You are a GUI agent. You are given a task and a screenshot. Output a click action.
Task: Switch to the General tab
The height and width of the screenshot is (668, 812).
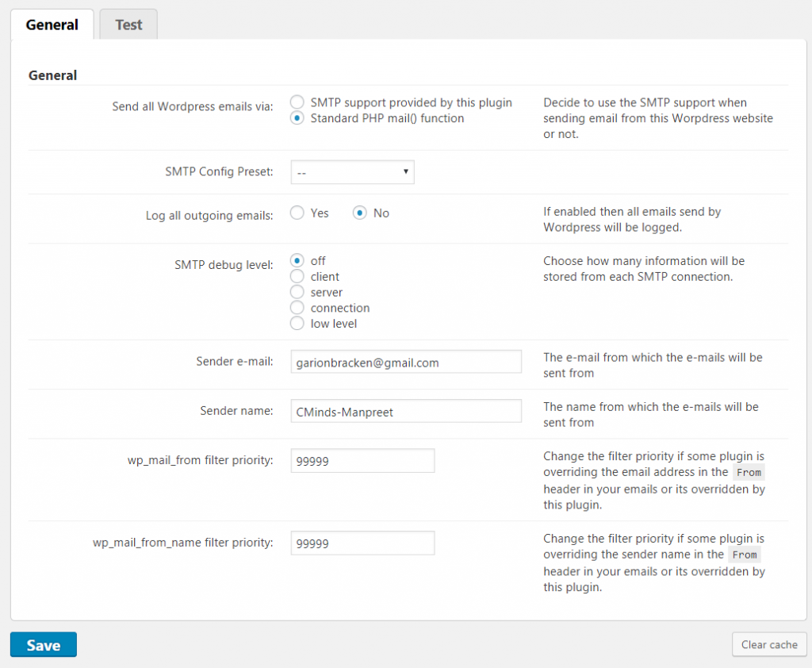coord(52,25)
